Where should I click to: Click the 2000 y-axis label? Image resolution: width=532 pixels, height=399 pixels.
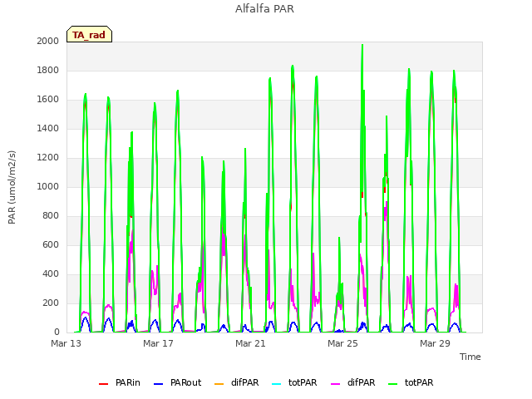[48, 41]
